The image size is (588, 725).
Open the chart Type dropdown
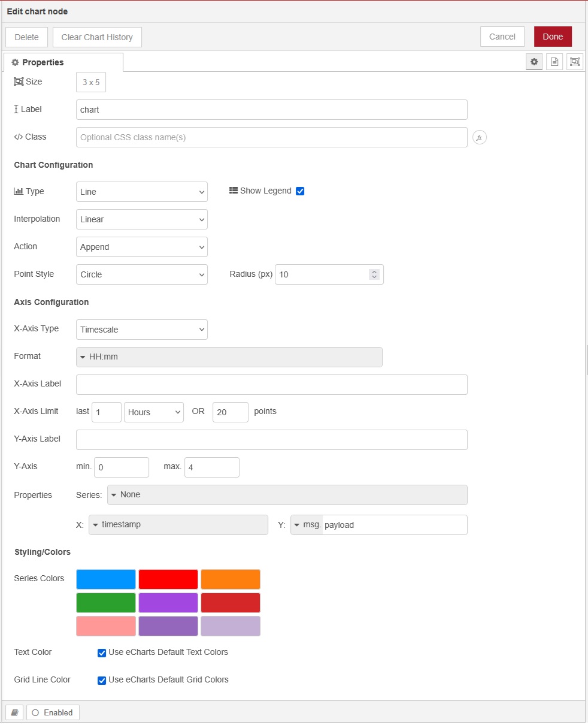point(142,192)
